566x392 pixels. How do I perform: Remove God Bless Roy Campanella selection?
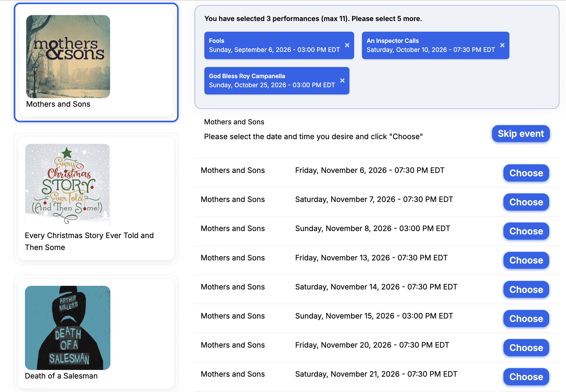coord(342,80)
